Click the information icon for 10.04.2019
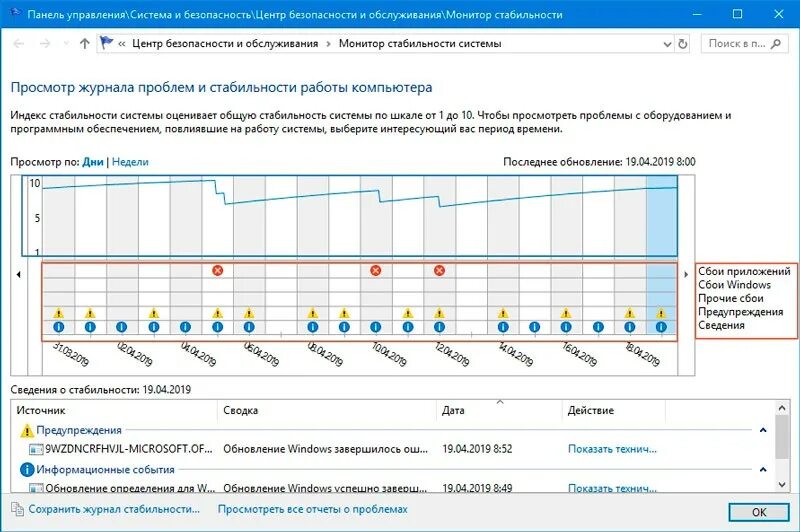 point(376,327)
